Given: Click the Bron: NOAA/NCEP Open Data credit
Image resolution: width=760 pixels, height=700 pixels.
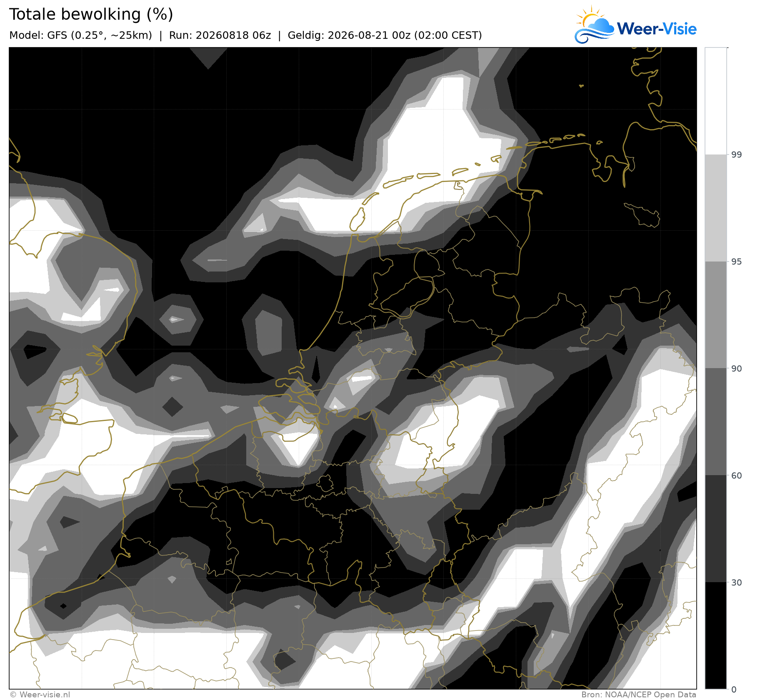Looking at the screenshot, I should [x=639, y=694].
